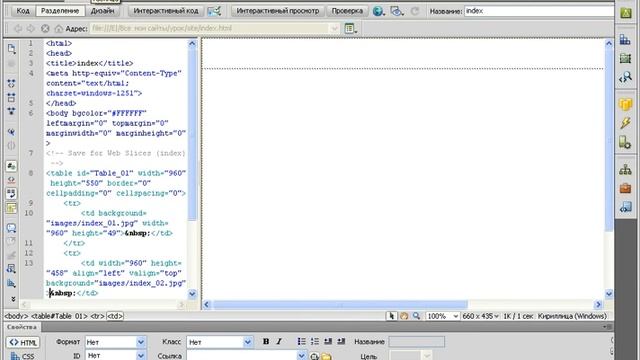Open the Ссылка link dropdown arrow
Image resolution: width=640 pixels, height=360 pixels.
coord(301,356)
